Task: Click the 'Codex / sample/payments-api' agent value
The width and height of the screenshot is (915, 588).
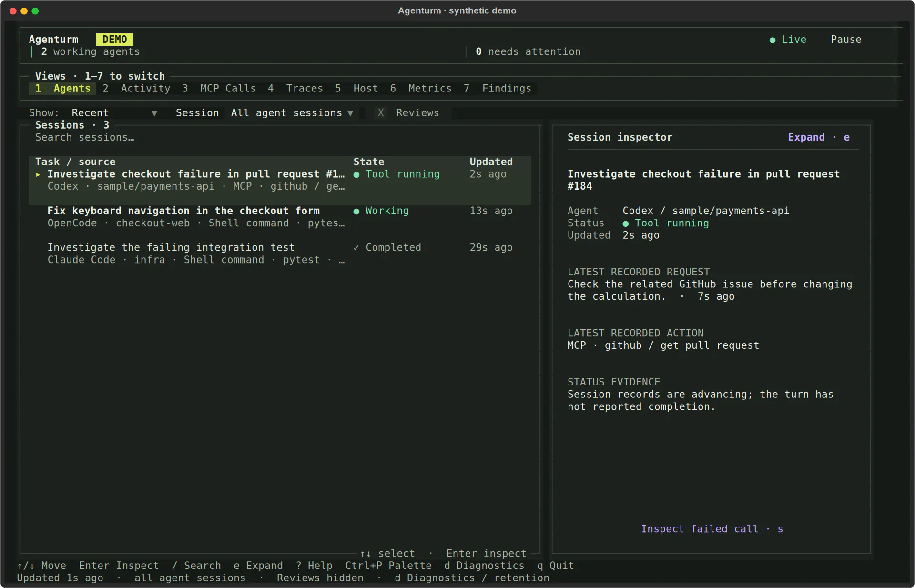Action: (706, 211)
